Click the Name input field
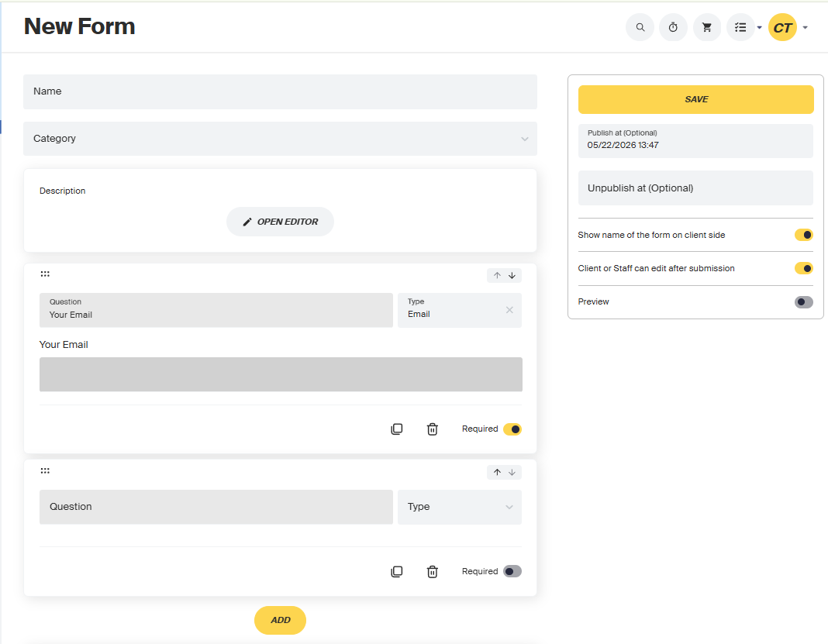The width and height of the screenshot is (828, 644). coord(280,92)
